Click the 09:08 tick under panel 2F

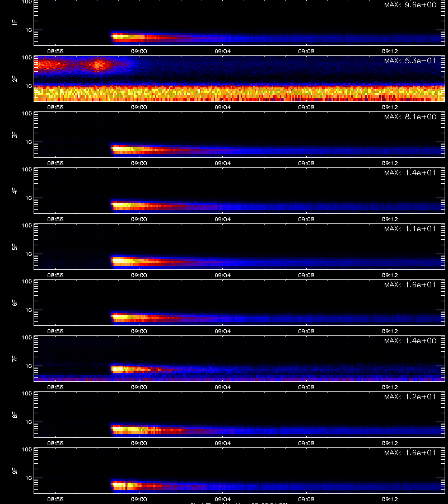[306, 107]
